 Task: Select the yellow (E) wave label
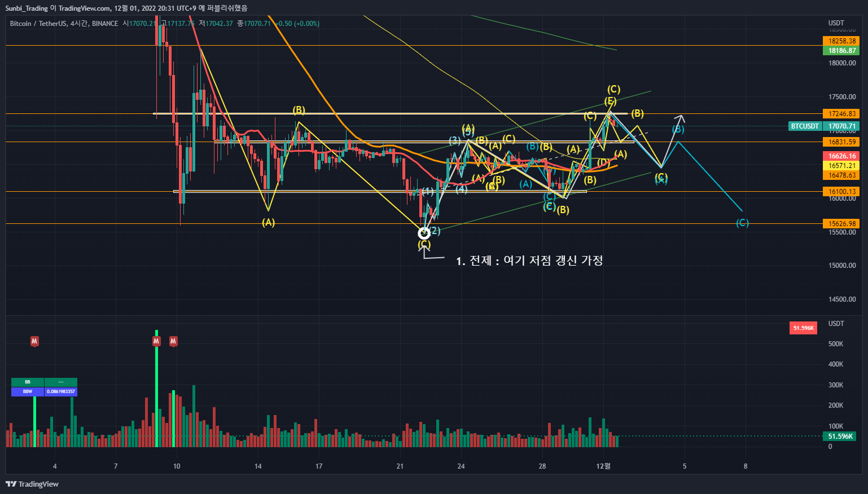click(x=610, y=102)
